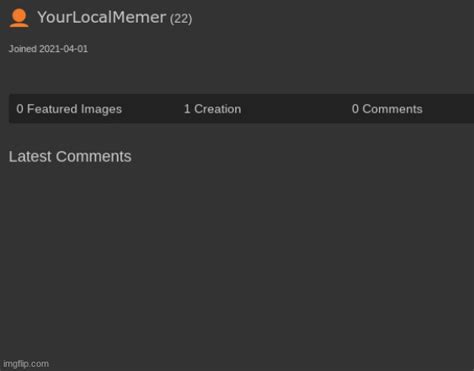Click the word Latest in the heading
The width and height of the screenshot is (474, 371).
(x=30, y=156)
